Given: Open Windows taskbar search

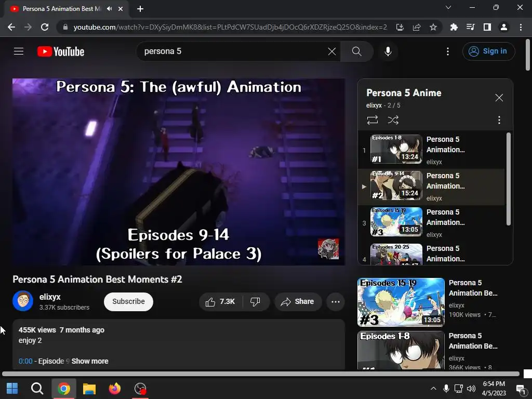Looking at the screenshot, I should (37, 389).
